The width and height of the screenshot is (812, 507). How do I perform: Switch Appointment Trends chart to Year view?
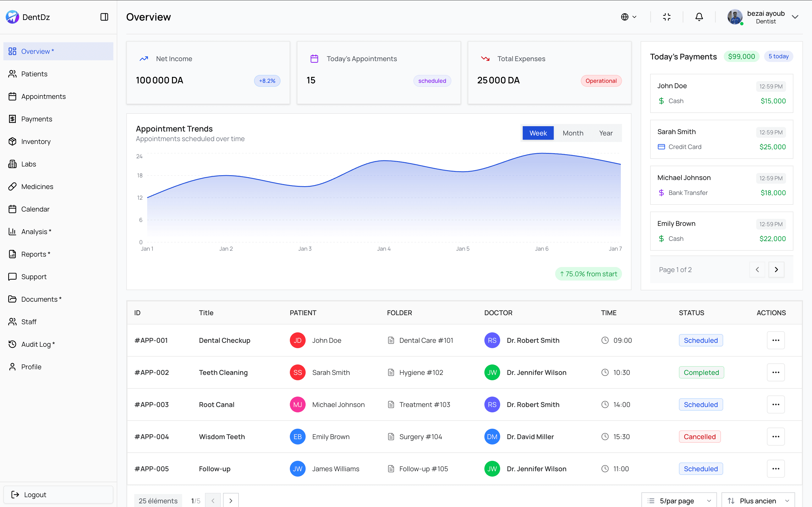pyautogui.click(x=606, y=133)
